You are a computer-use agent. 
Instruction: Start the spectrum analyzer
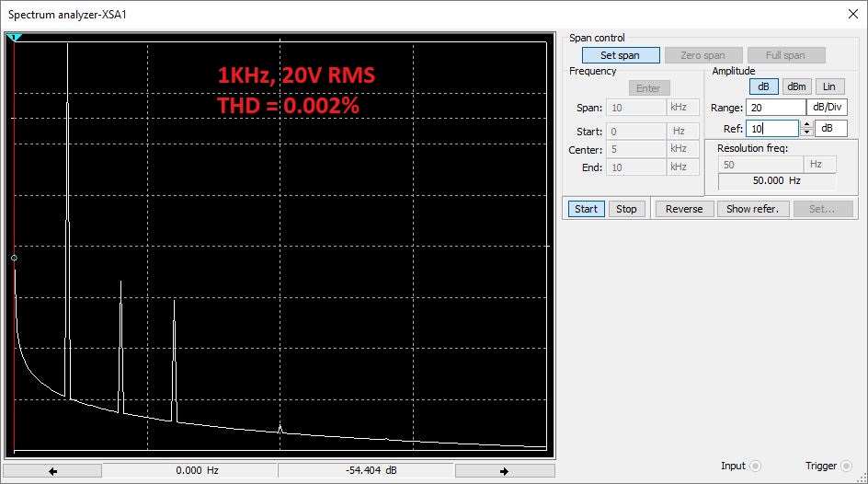pyautogui.click(x=587, y=209)
